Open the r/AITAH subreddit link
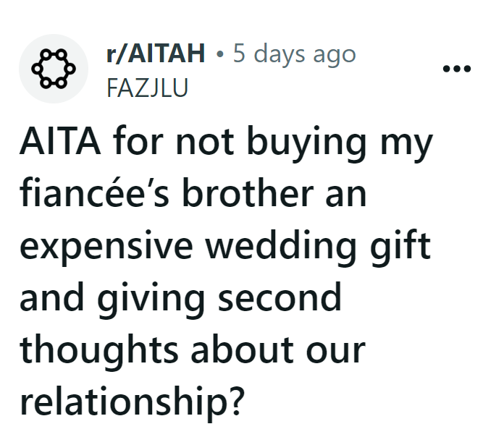Viewport: 504px width, 437px height. pos(156,54)
